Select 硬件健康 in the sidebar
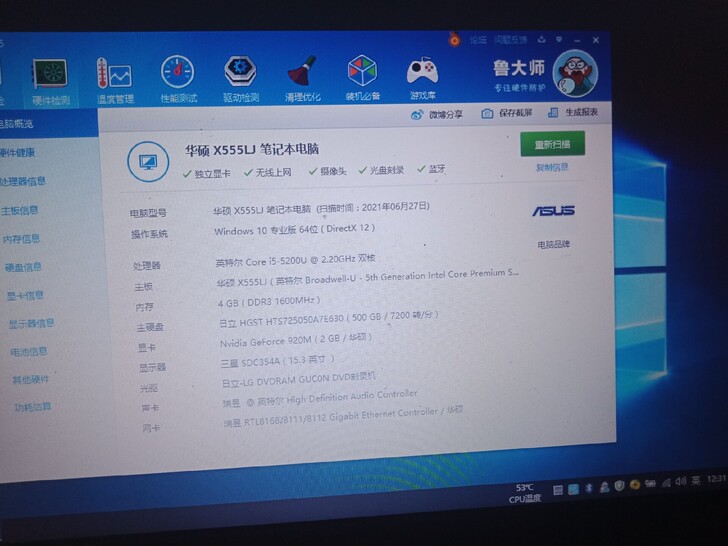728x546 pixels. tap(18, 152)
